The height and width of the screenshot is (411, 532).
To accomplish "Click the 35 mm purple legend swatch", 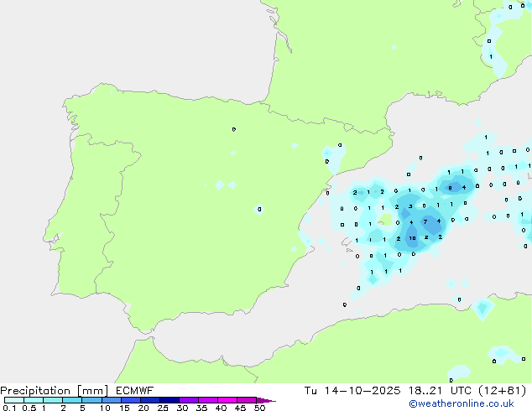I will tap(207, 401).
